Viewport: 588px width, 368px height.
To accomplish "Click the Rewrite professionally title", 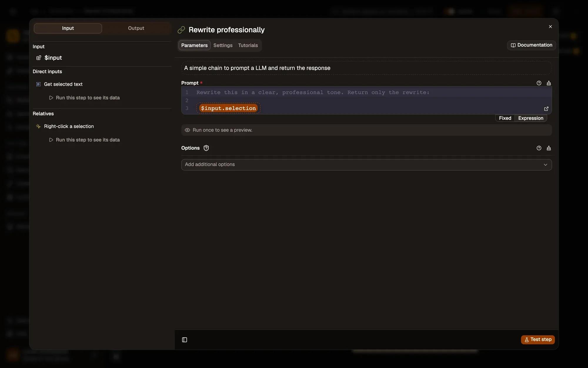I will tap(226, 30).
